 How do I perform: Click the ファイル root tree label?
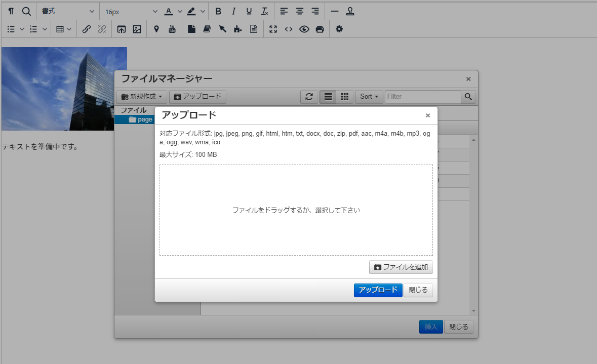(134, 110)
